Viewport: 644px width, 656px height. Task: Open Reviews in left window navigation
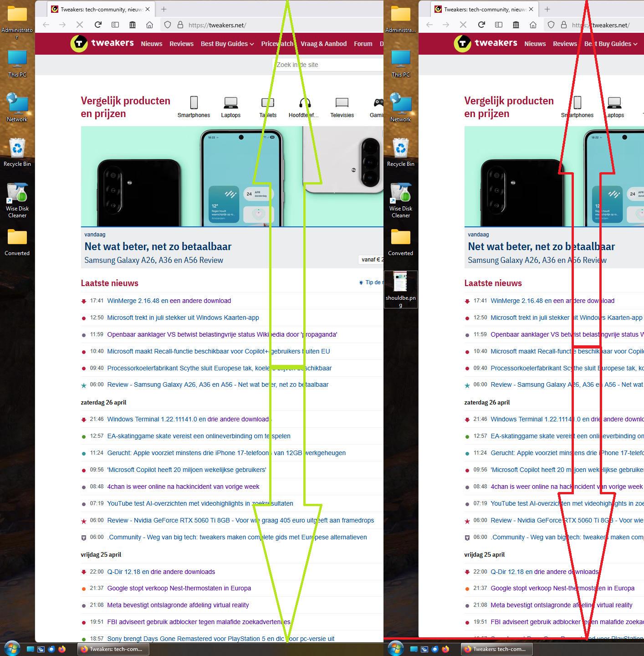pos(181,44)
